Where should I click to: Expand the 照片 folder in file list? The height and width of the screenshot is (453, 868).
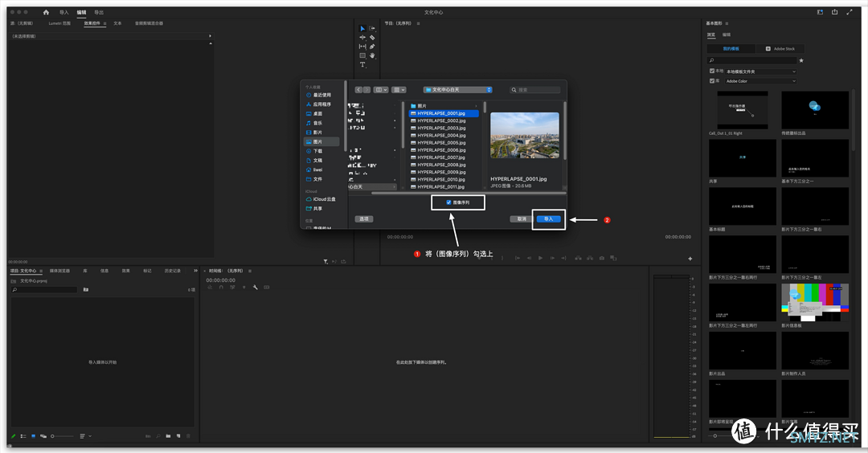coord(476,106)
